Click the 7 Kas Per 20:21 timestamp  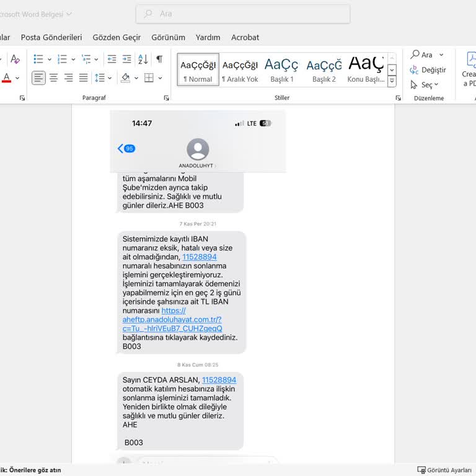coord(198,224)
